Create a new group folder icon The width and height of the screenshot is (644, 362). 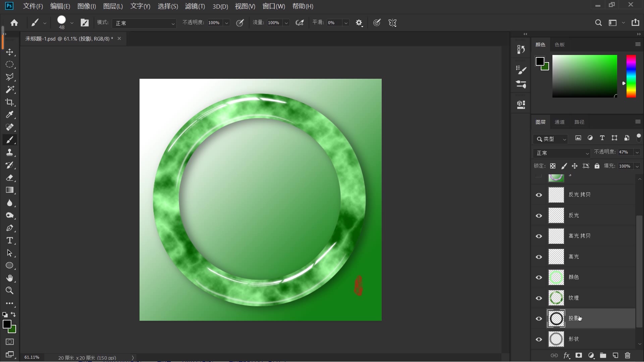click(x=603, y=355)
